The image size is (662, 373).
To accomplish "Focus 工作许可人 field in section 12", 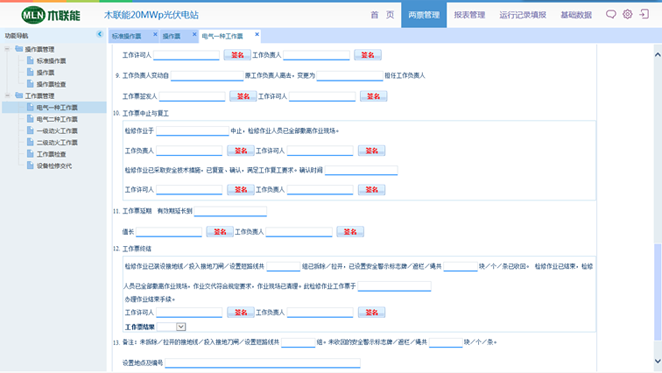I will click(x=189, y=312).
